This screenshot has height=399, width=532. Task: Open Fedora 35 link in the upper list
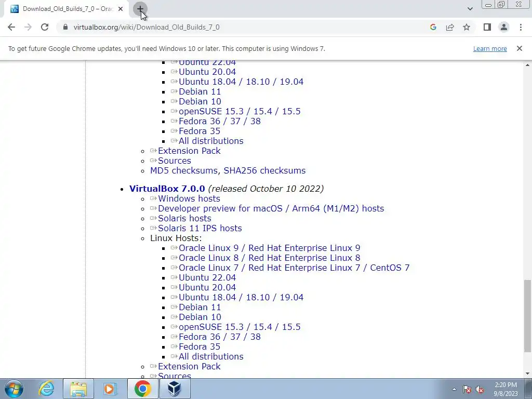199,131
